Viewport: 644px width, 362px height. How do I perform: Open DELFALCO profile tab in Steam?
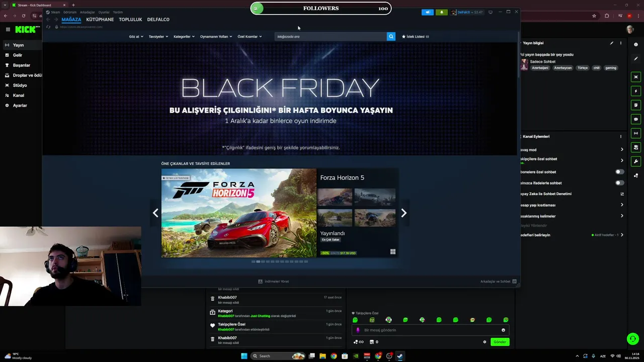[158, 20]
